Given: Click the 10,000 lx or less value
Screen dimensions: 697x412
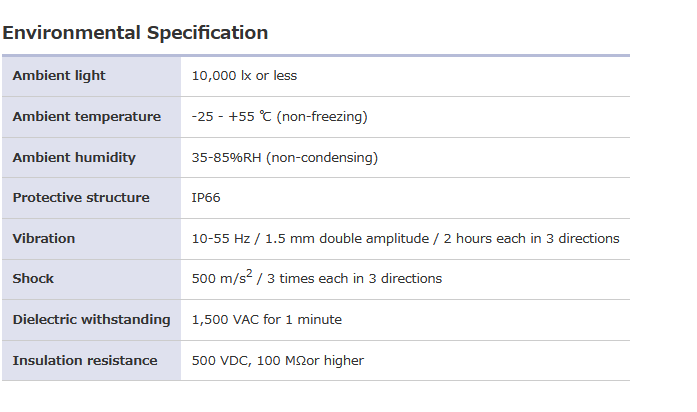Looking at the screenshot, I should click(x=244, y=76).
